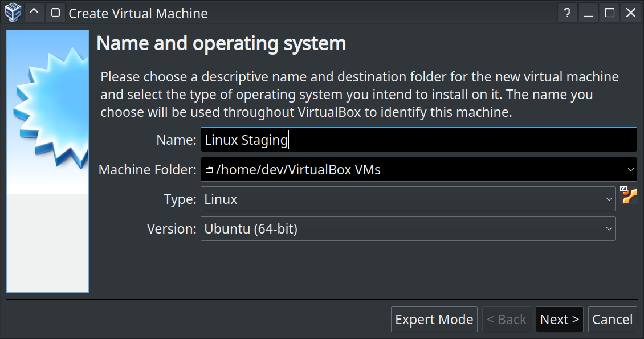Viewport: 644px width, 339px height.
Task: Maximize the Create Virtual Machine dialog
Action: 610,13
